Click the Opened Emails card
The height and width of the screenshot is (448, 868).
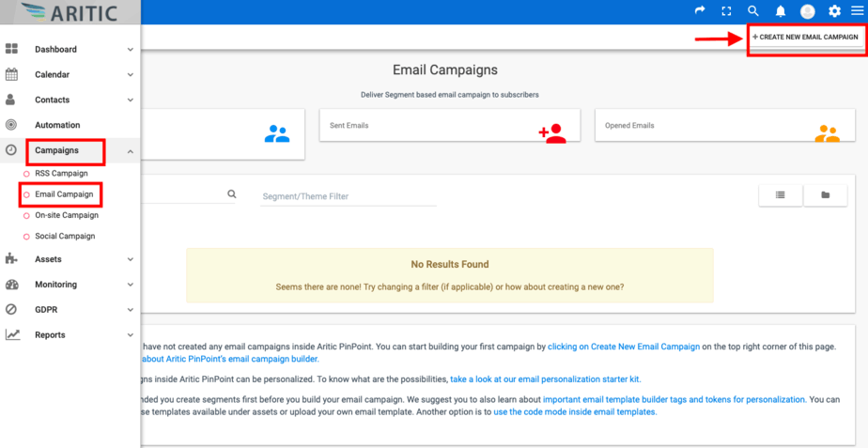724,125
